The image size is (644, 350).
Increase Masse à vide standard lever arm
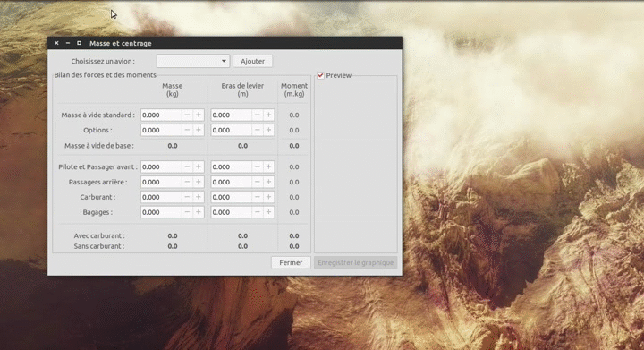pyautogui.click(x=268, y=115)
